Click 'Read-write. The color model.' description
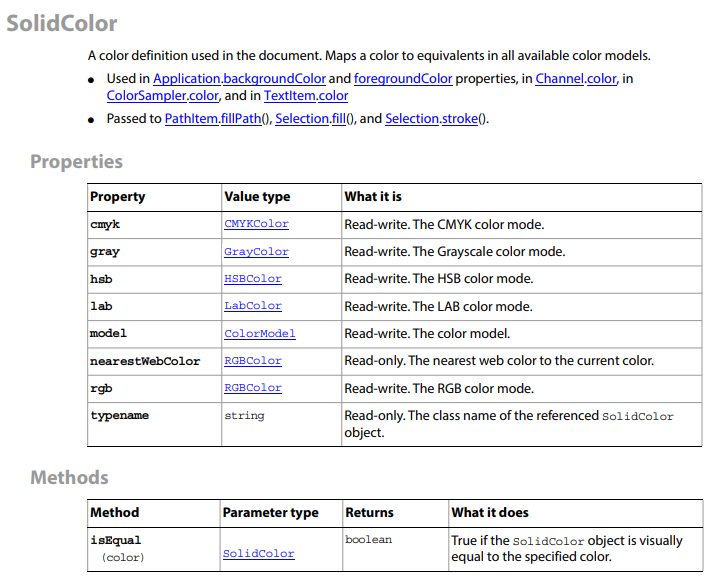 [427, 334]
